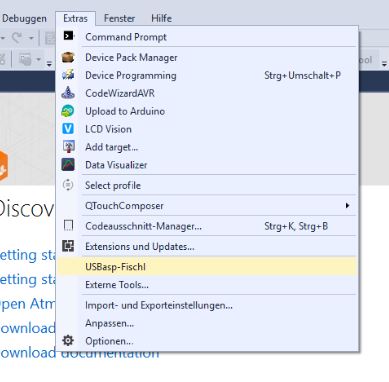Click the Add target icon
This screenshot has height=382, width=389.
click(68, 147)
